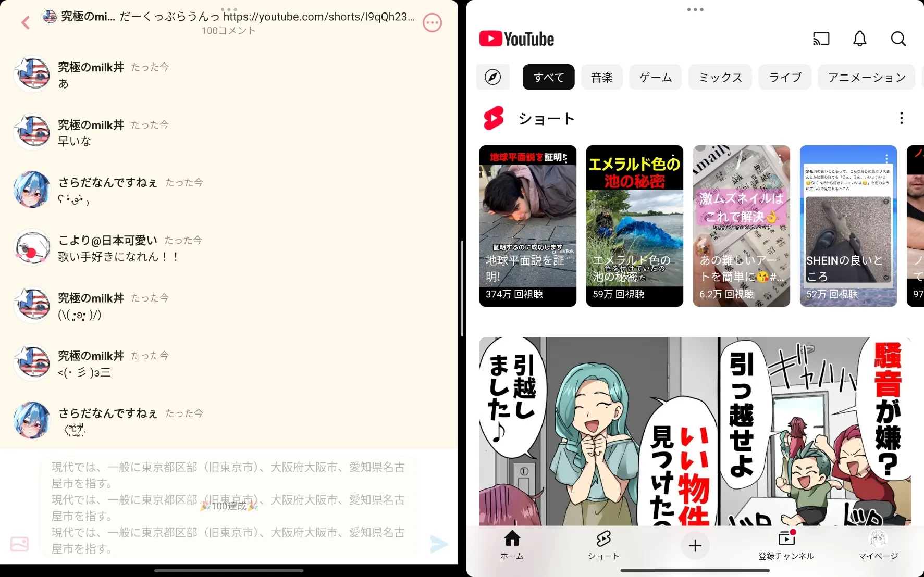
Task: Open the chat title 究極のmi... in header
Action: pyautogui.click(x=88, y=17)
